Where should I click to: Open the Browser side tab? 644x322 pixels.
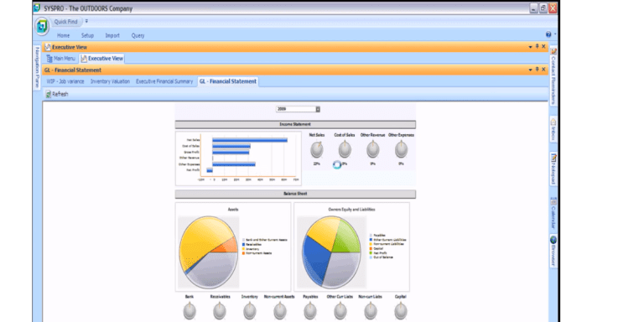[x=553, y=252]
